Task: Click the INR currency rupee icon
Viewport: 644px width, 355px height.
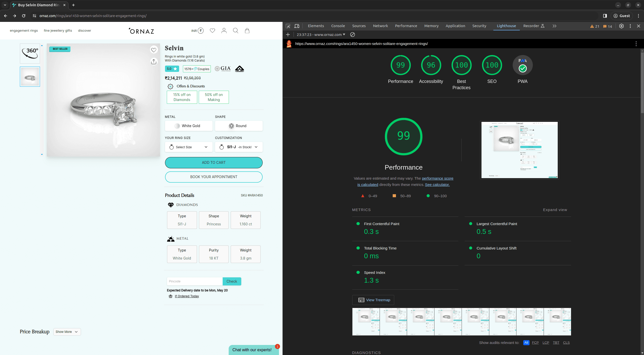Action: 200,31
